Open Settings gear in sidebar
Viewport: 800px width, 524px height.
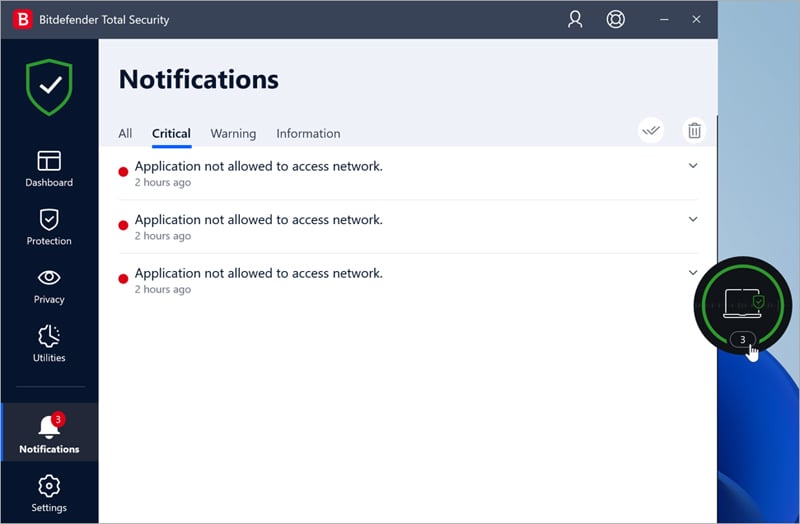[49, 493]
